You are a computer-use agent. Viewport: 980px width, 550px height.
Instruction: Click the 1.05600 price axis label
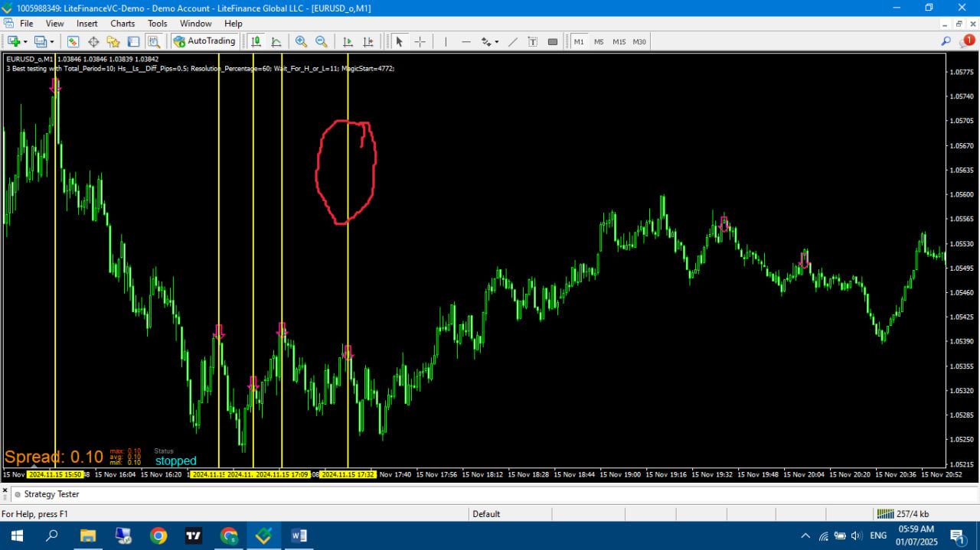pyautogui.click(x=962, y=194)
